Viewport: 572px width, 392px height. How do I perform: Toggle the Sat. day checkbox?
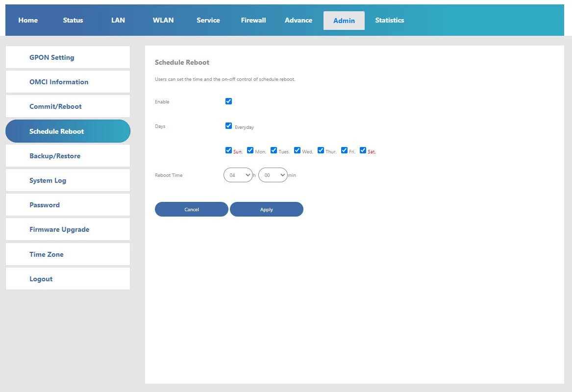363,150
